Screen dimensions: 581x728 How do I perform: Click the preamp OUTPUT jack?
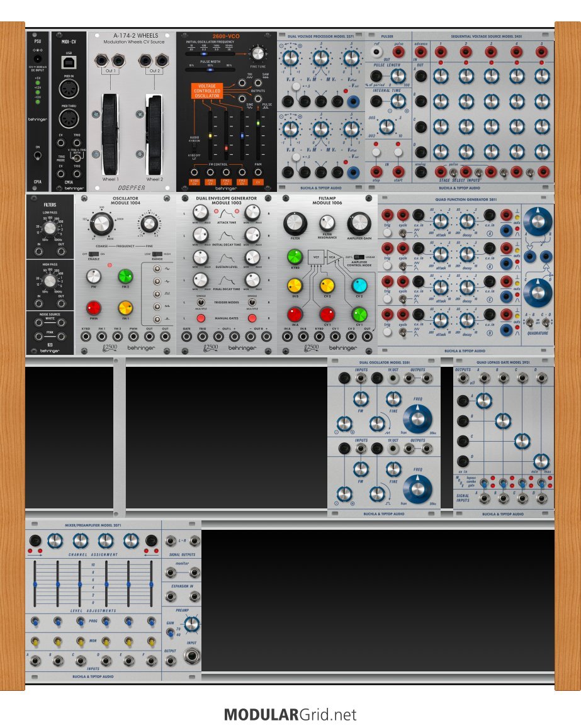coord(171,660)
